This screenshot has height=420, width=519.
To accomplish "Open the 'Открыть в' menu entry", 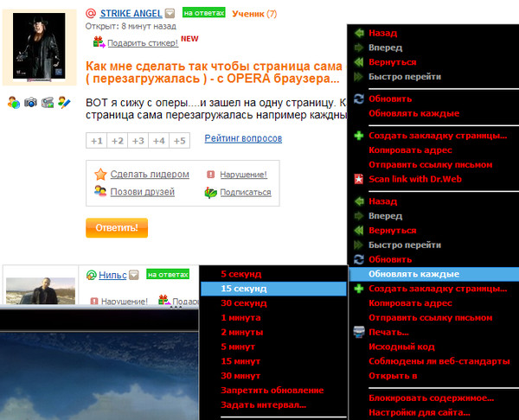I will point(393,376).
